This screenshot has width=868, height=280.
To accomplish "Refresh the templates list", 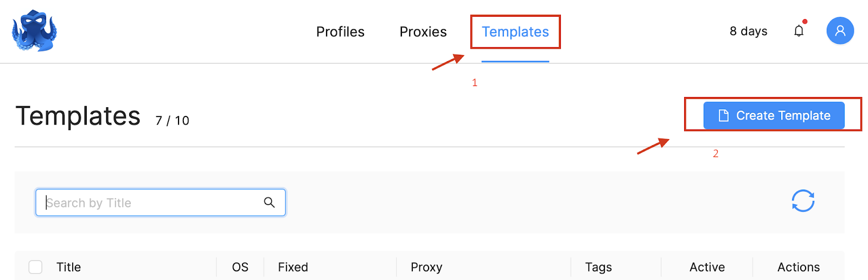I will pos(803,201).
